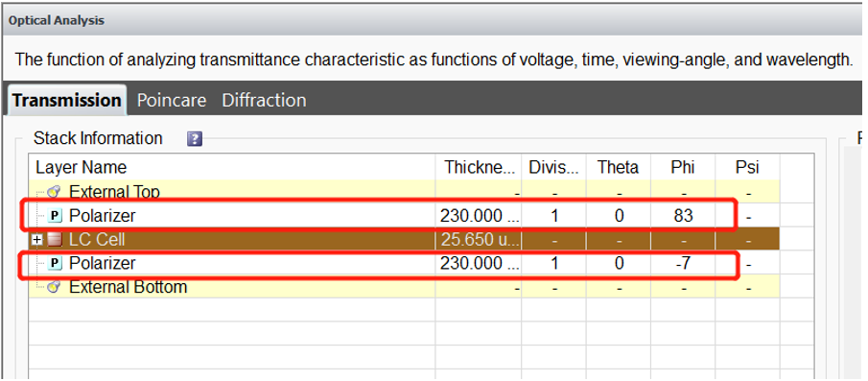Select bottom Polarizer Division value 1
868x381 pixels.
554,263
